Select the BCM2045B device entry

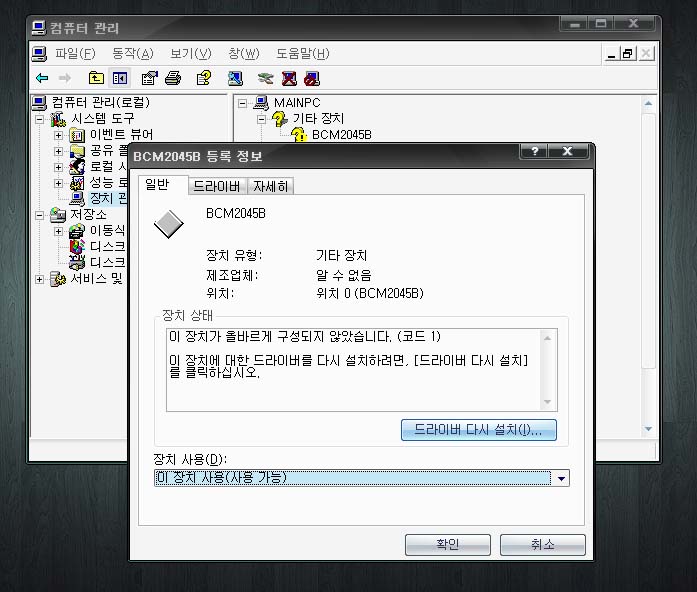342,135
